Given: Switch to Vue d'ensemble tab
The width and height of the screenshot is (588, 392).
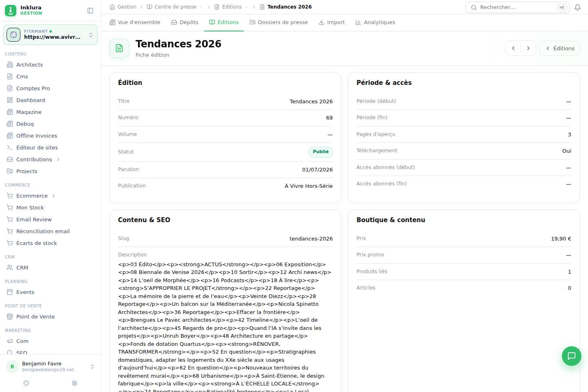Looking at the screenshot, I should (x=135, y=22).
